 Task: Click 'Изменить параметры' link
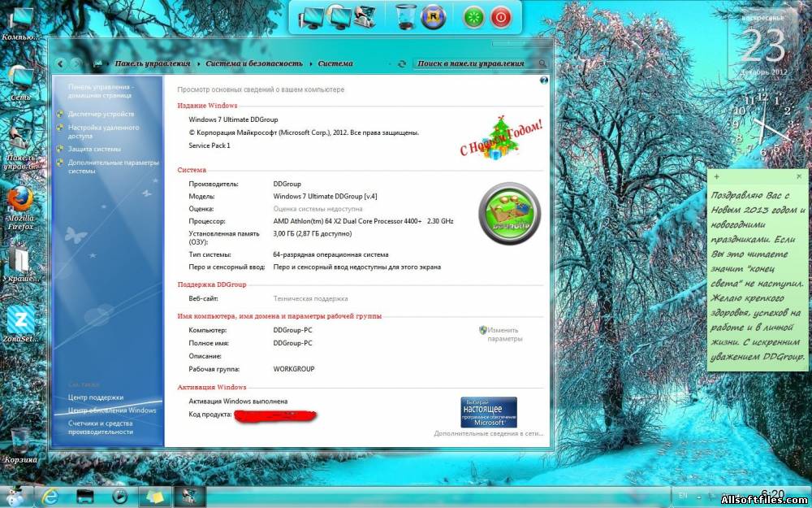click(x=503, y=334)
